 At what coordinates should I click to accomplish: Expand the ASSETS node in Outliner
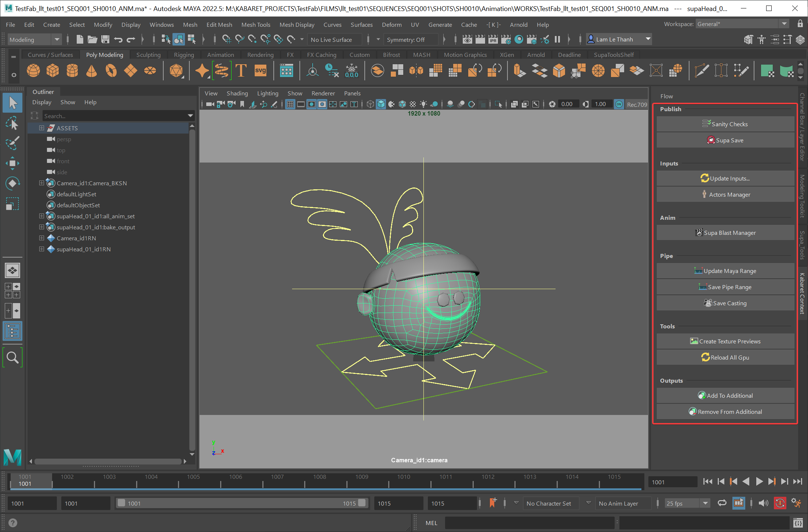pos(41,128)
